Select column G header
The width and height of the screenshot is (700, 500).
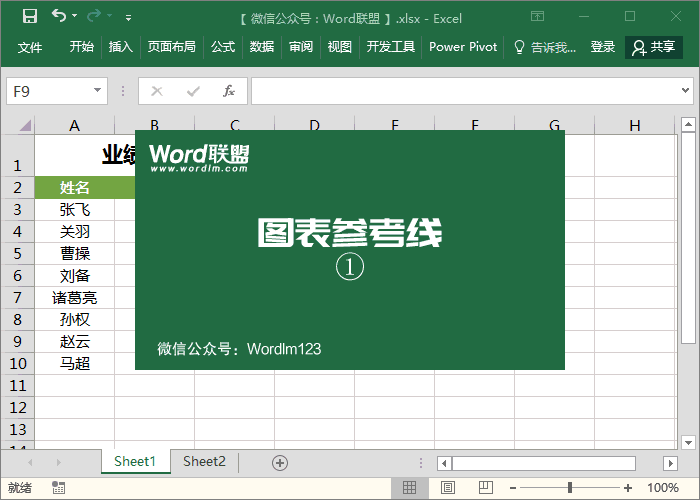[554, 125]
